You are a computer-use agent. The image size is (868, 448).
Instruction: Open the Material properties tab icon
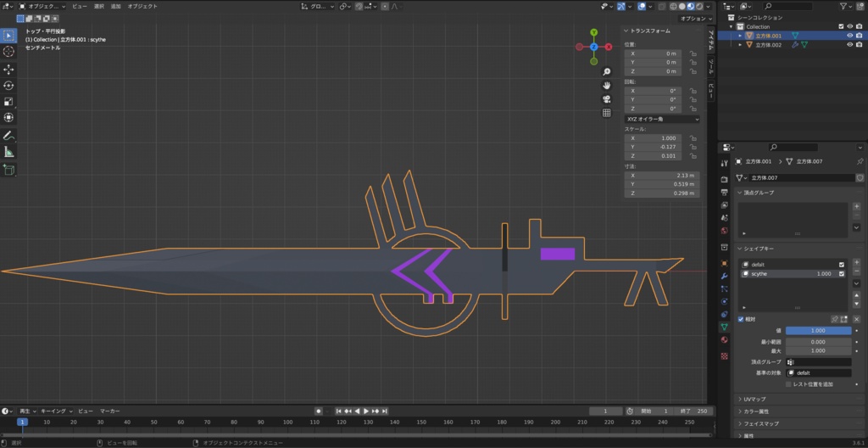[724, 340]
